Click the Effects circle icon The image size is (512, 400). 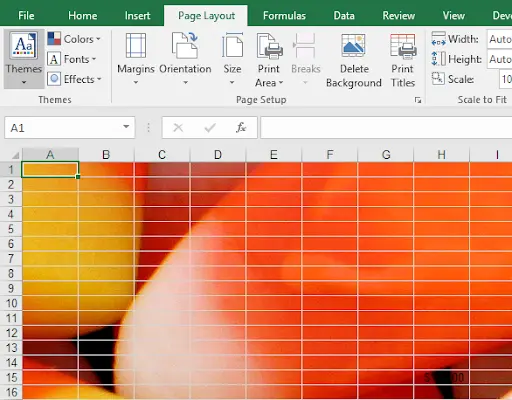coord(54,79)
